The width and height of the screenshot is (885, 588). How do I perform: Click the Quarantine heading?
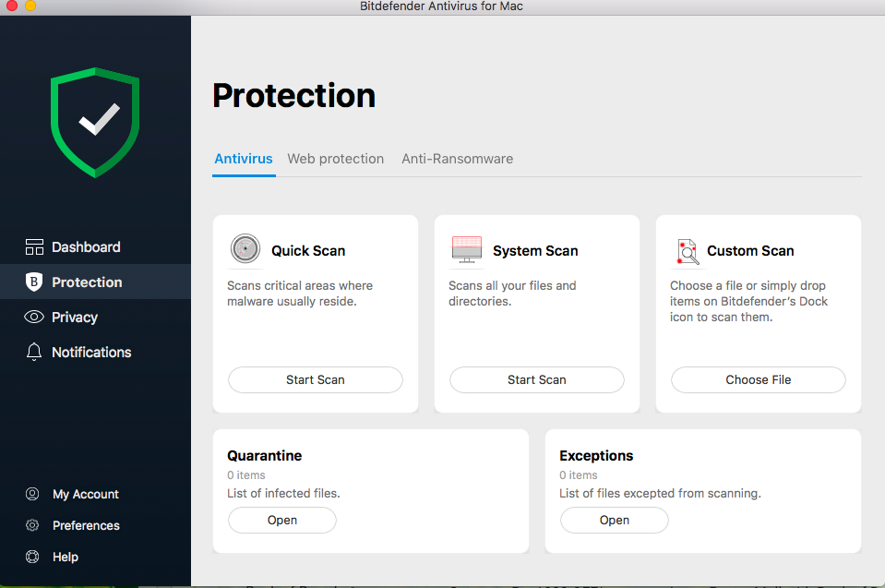coord(264,455)
